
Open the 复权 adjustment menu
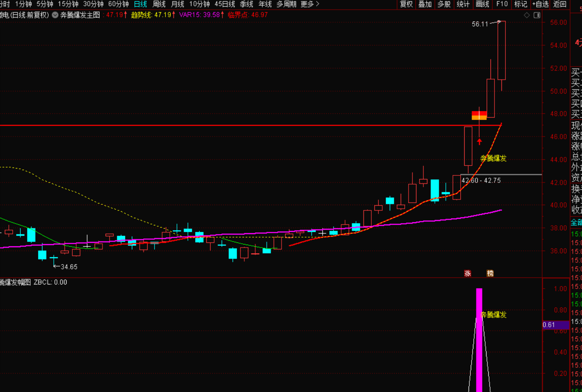click(x=406, y=4)
